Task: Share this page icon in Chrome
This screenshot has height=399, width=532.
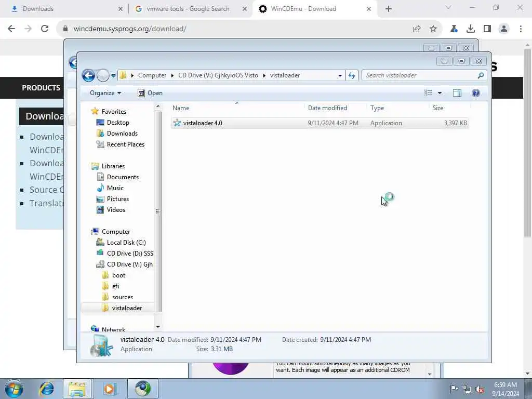Action: [417, 29]
